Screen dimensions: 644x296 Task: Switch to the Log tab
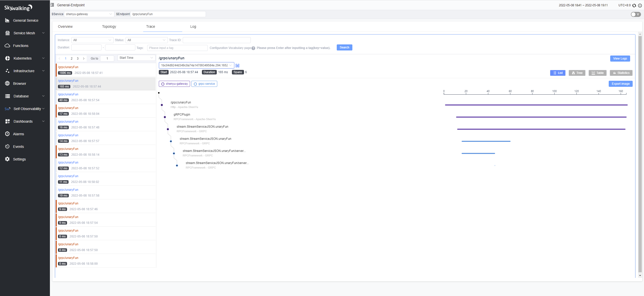point(193,26)
